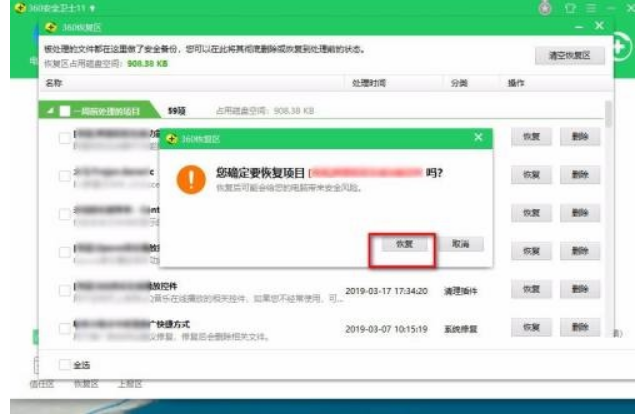
Task: Open the skin shirt icon in the main title bar
Action: point(570,8)
